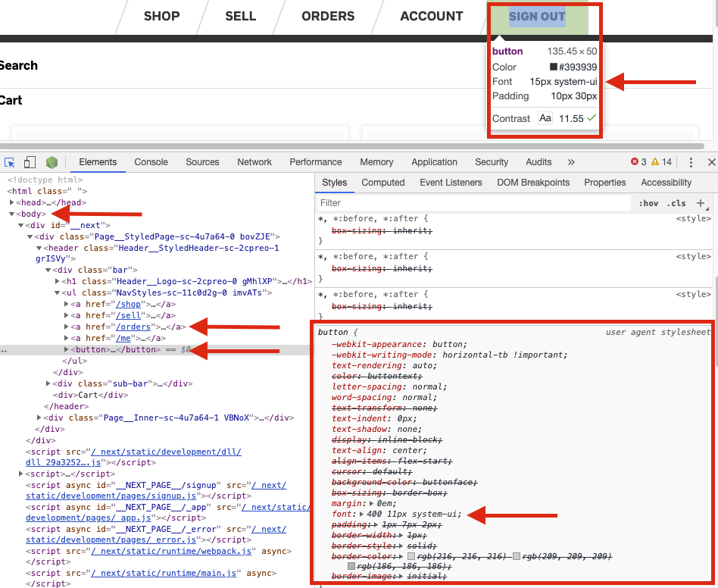Click the /orders href link in DOM

[x=133, y=327]
